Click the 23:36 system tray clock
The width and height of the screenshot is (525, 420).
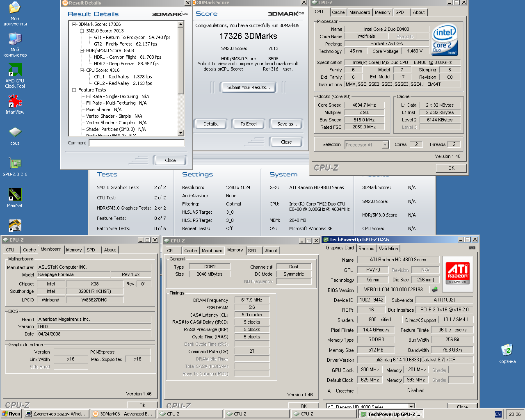coord(515,414)
